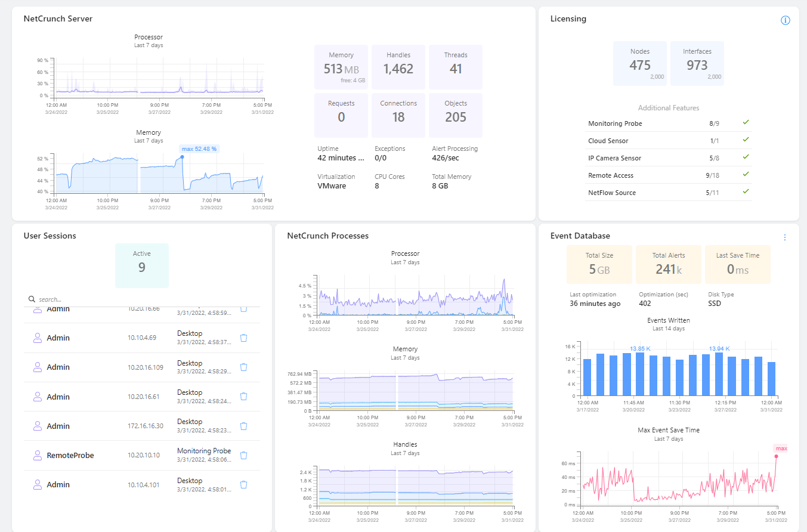The width and height of the screenshot is (807, 532).
Task: Click user icon of Admin 10.20.16.109
Action: coord(38,367)
